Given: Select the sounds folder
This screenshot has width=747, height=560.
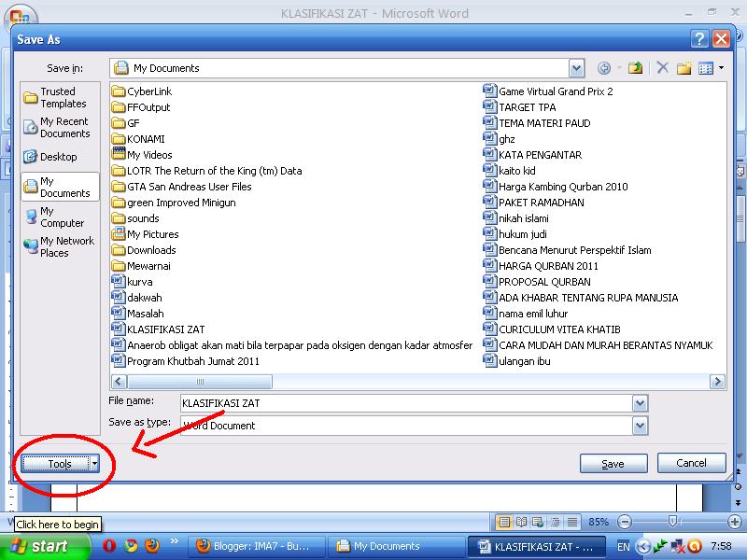Looking at the screenshot, I should click(x=135, y=218).
